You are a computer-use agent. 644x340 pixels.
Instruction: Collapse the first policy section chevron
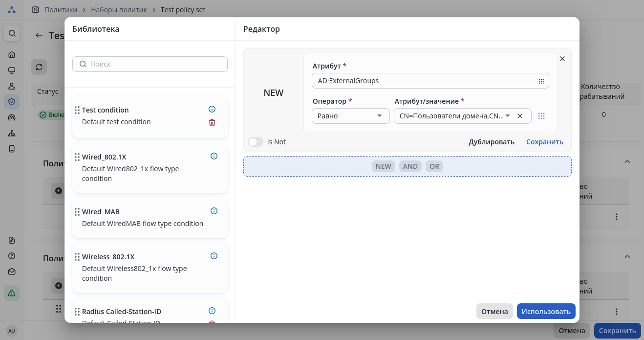[627, 161]
